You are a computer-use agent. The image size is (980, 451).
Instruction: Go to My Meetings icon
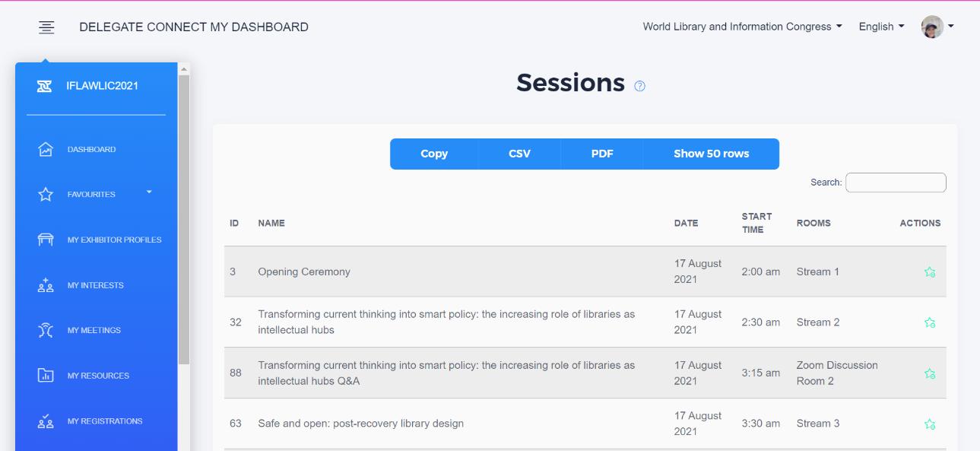point(46,330)
